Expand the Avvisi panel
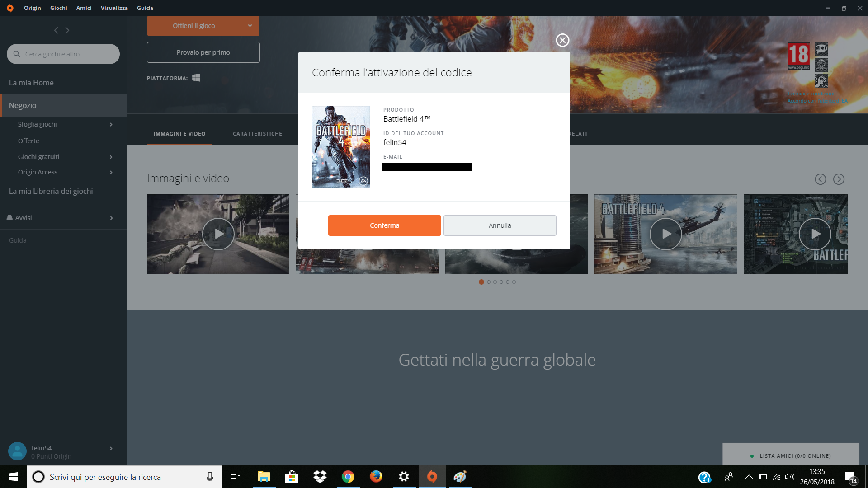868x488 pixels. tap(111, 218)
